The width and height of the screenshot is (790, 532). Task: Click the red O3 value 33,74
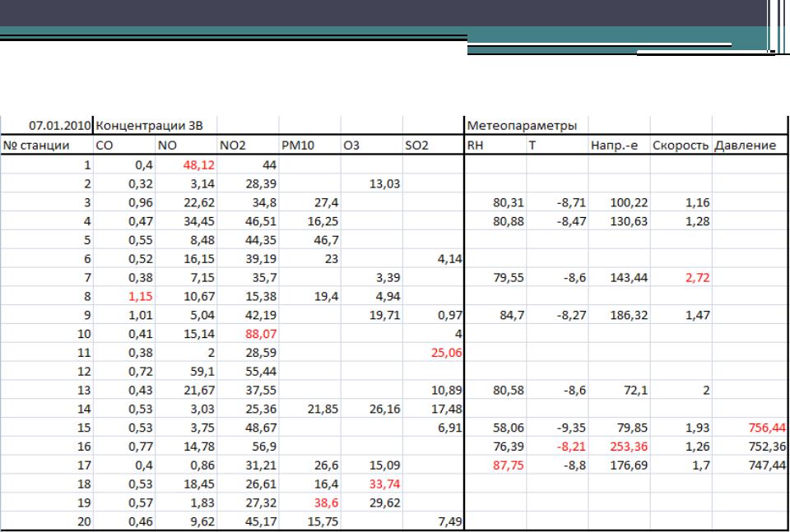pyautogui.click(x=385, y=484)
